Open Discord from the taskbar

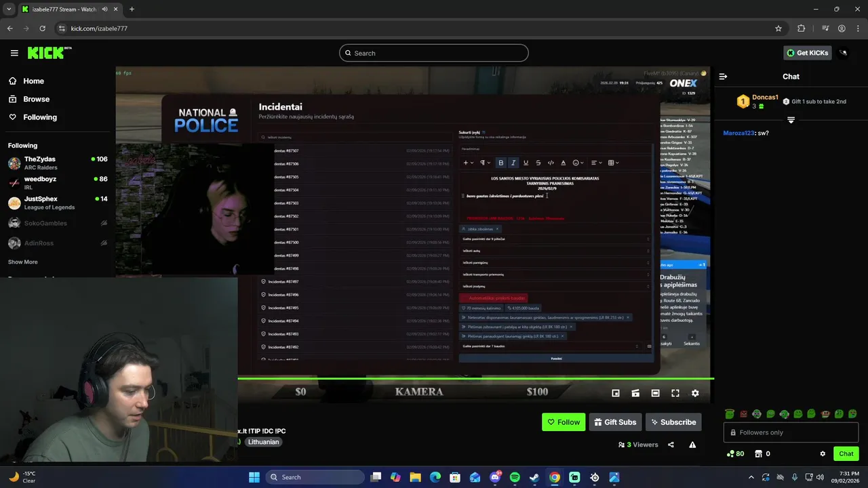tap(495, 477)
